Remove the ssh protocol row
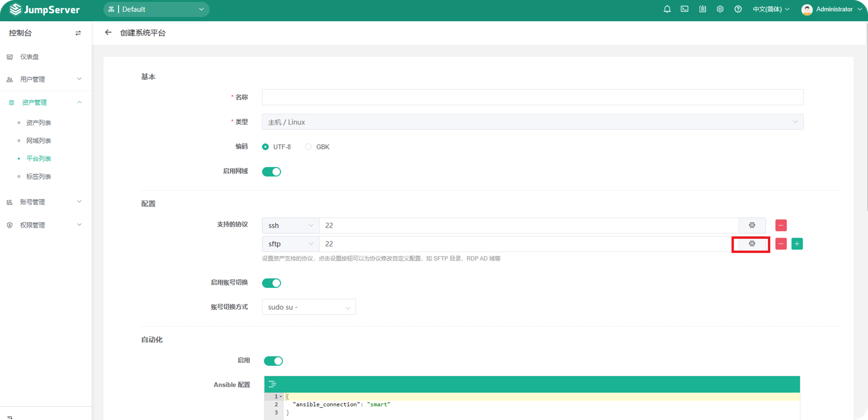This screenshot has height=420, width=868. [x=781, y=225]
